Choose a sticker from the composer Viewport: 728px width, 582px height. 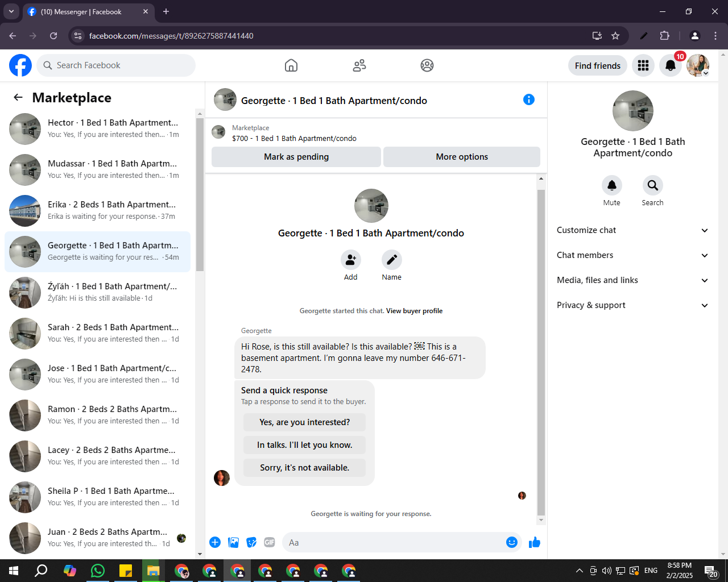coord(251,542)
